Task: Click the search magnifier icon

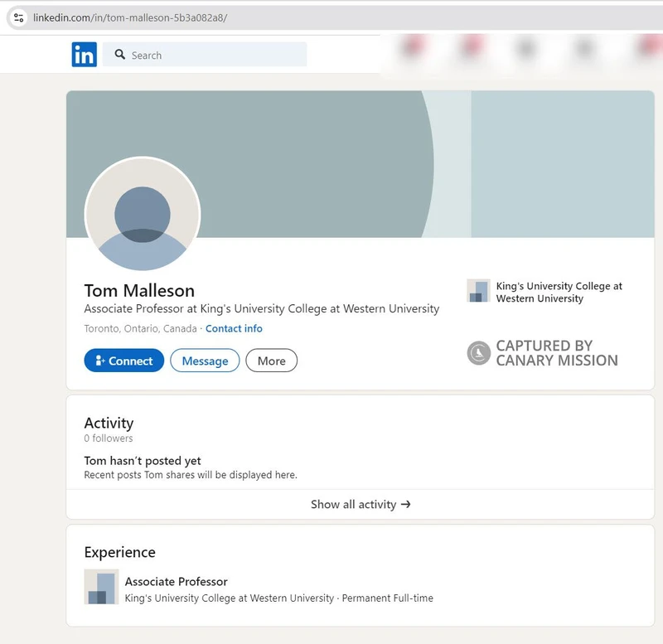Action: pyautogui.click(x=120, y=55)
